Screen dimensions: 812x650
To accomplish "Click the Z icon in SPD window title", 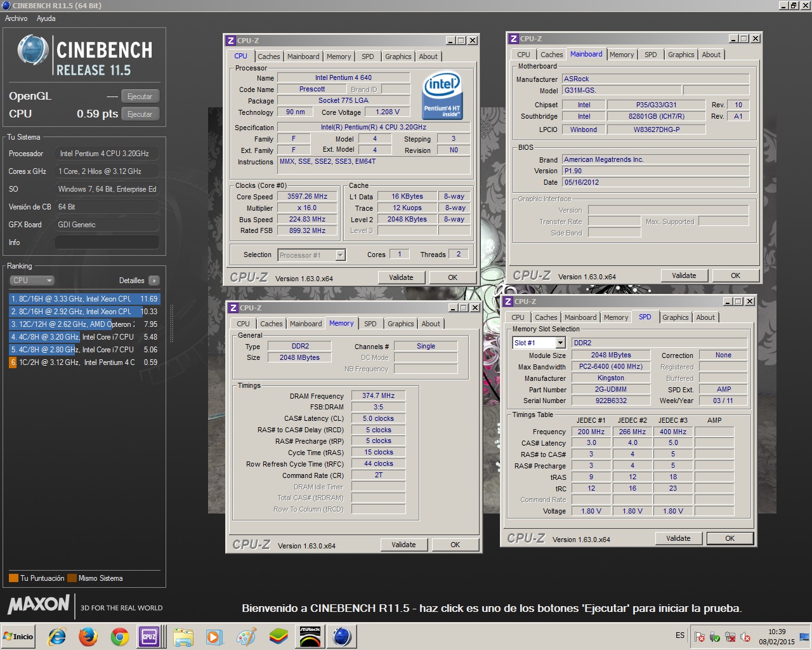I will pos(508,302).
